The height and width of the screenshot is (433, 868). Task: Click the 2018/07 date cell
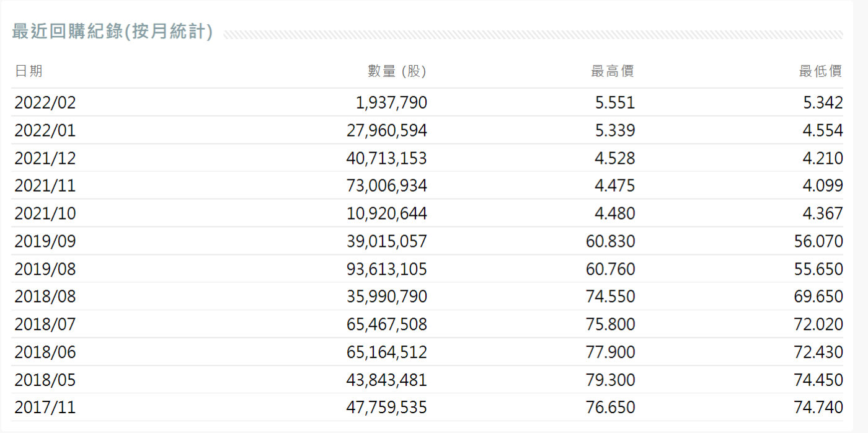click(45, 324)
